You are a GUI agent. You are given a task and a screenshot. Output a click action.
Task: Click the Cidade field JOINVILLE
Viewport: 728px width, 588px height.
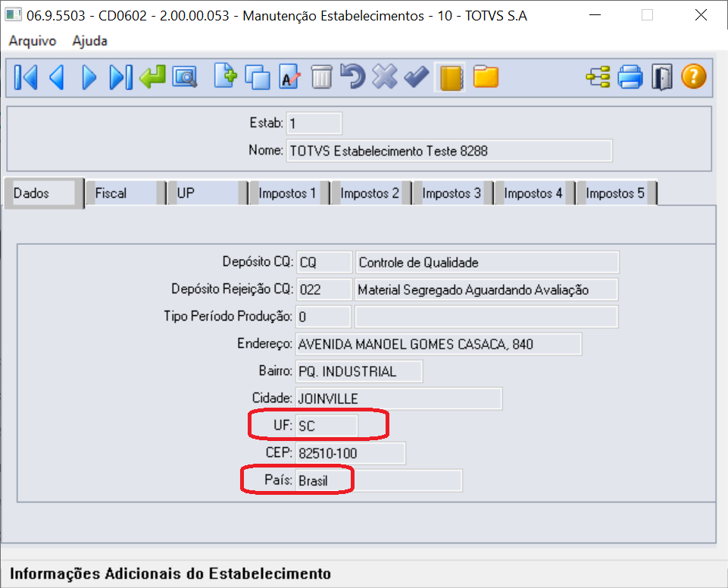point(398,399)
